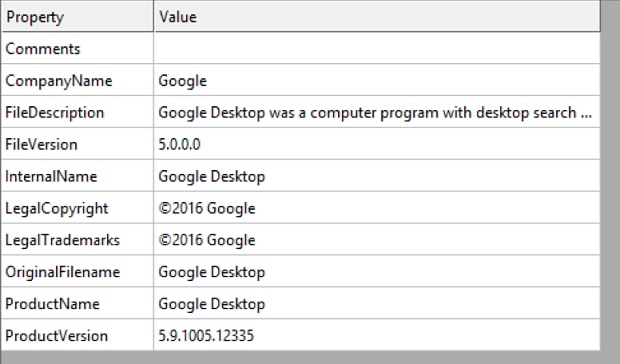Sort by the Value column header

pos(377,17)
